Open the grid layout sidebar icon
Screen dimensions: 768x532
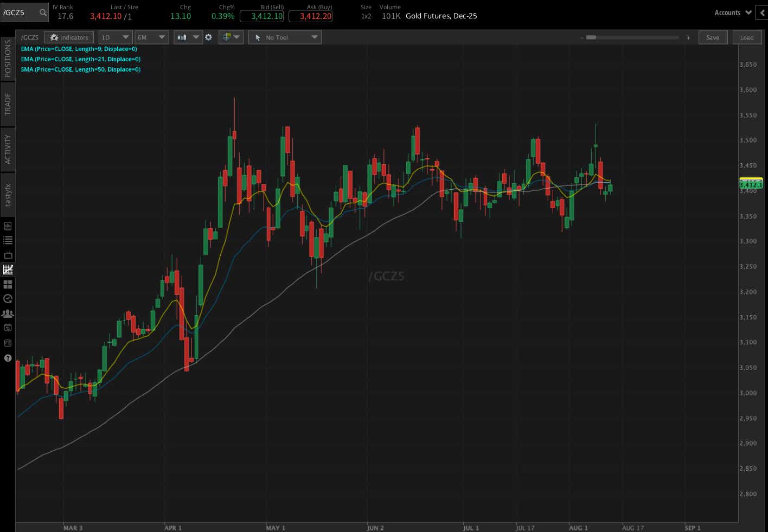(x=8, y=284)
